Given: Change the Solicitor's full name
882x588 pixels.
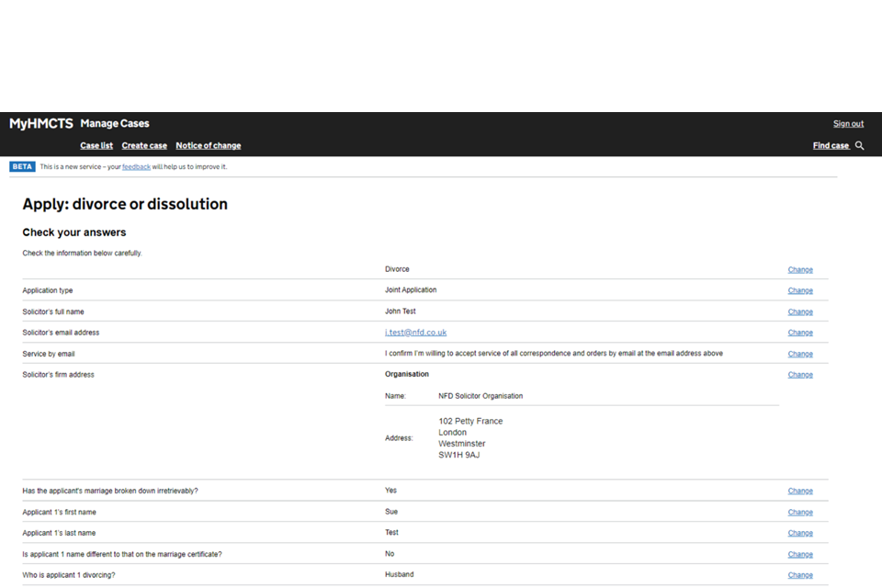Looking at the screenshot, I should click(x=800, y=311).
